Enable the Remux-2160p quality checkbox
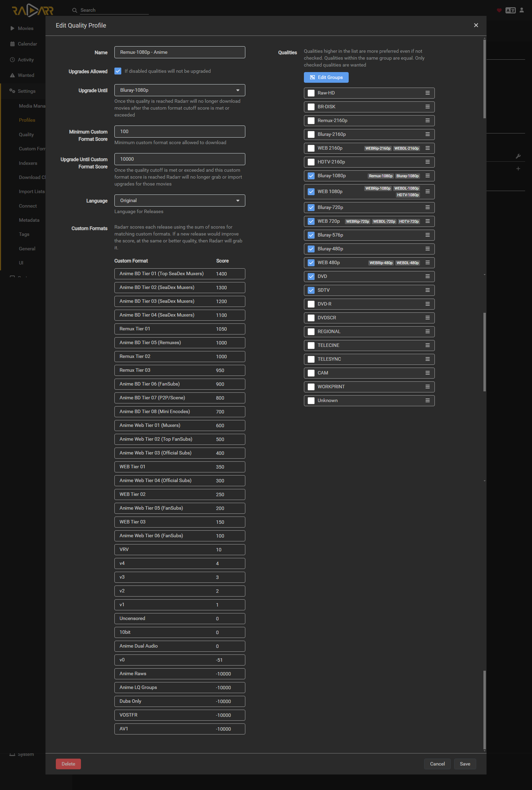532x790 pixels. (311, 121)
